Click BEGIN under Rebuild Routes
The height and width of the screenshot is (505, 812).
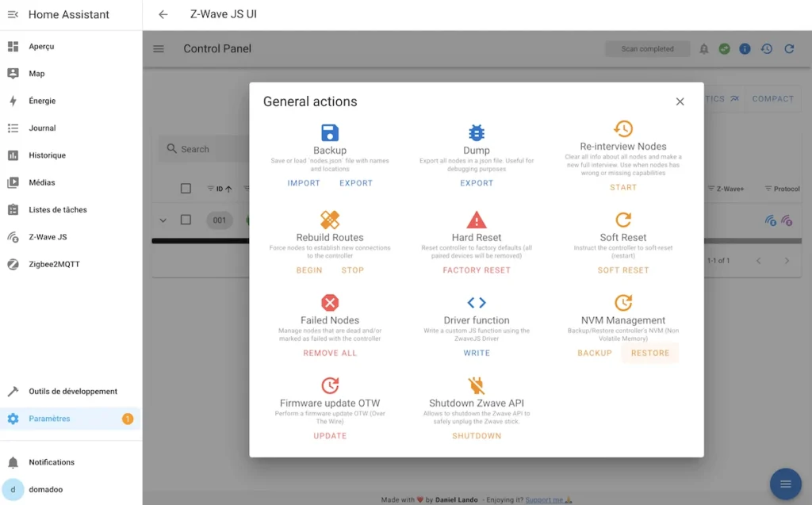309,270
